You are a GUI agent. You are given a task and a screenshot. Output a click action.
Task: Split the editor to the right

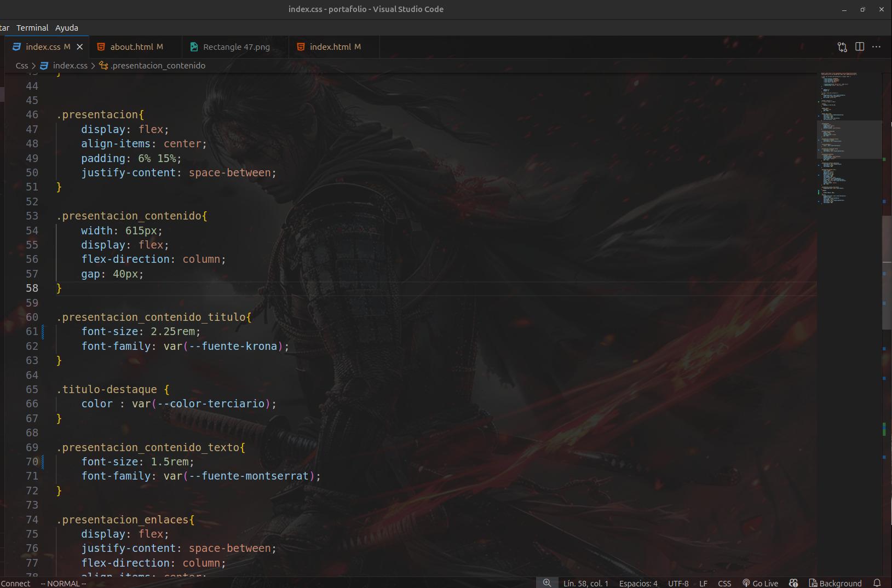860,47
